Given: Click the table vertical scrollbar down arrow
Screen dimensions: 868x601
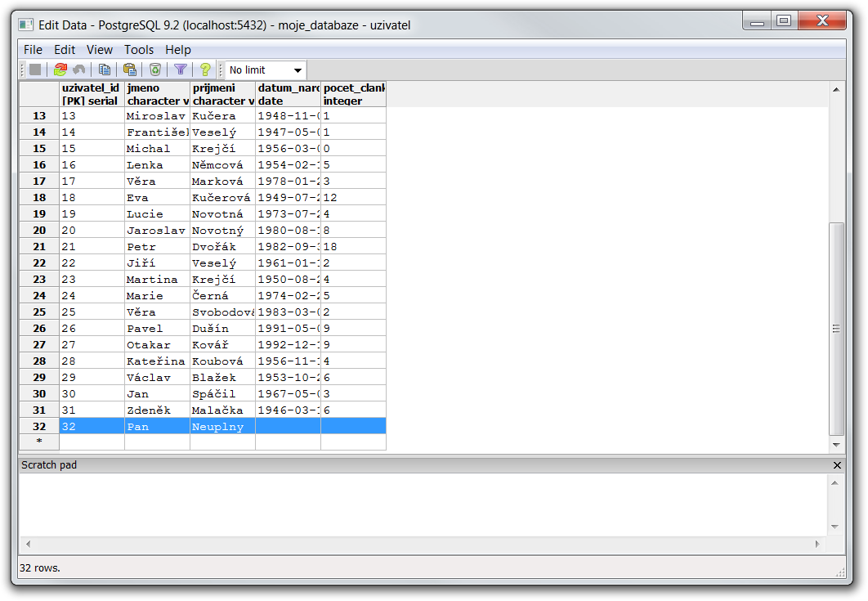Looking at the screenshot, I should (836, 445).
